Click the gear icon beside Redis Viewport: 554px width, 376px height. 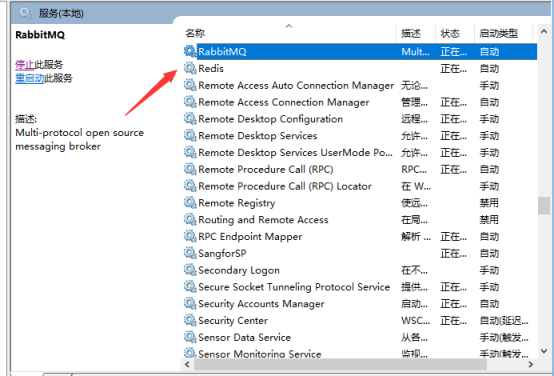click(x=190, y=68)
